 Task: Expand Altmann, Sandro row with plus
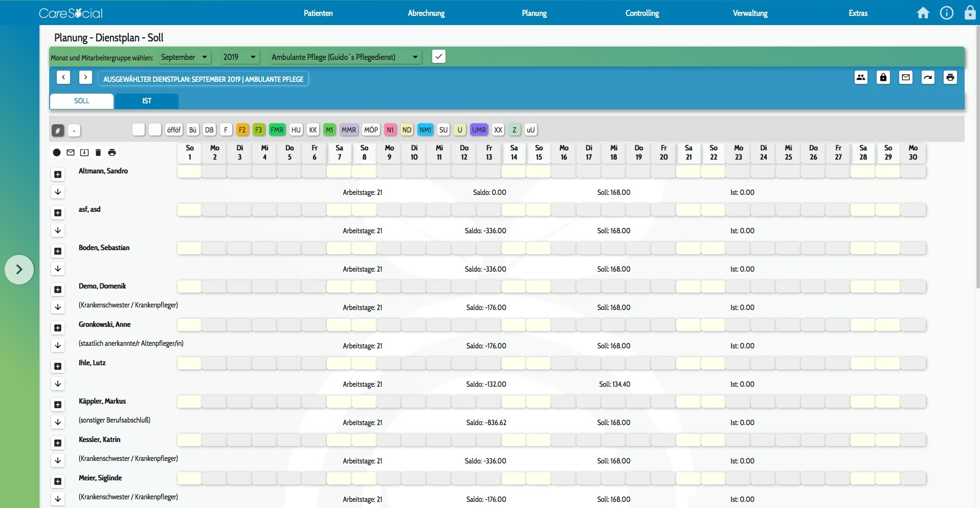coord(58,174)
